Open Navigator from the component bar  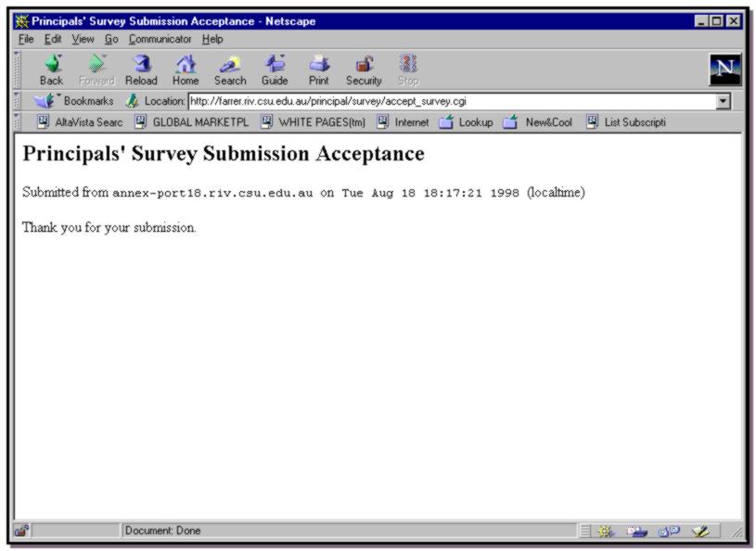coord(606,532)
